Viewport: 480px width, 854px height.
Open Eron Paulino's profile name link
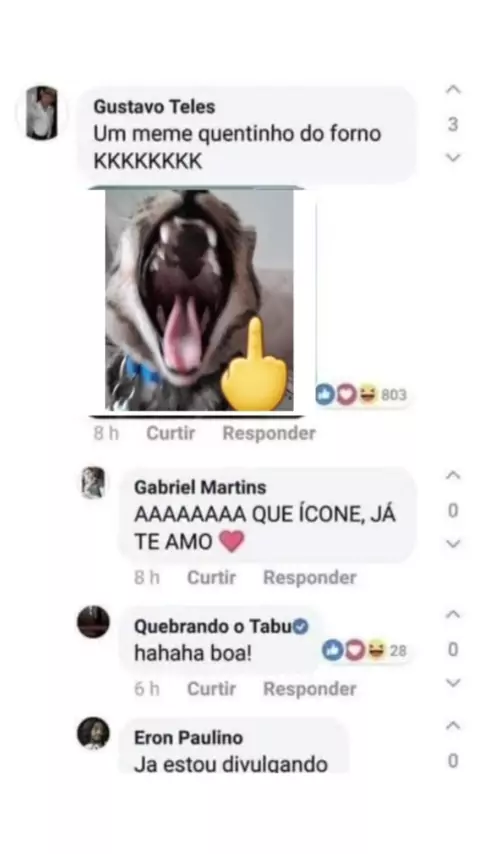[x=189, y=738]
